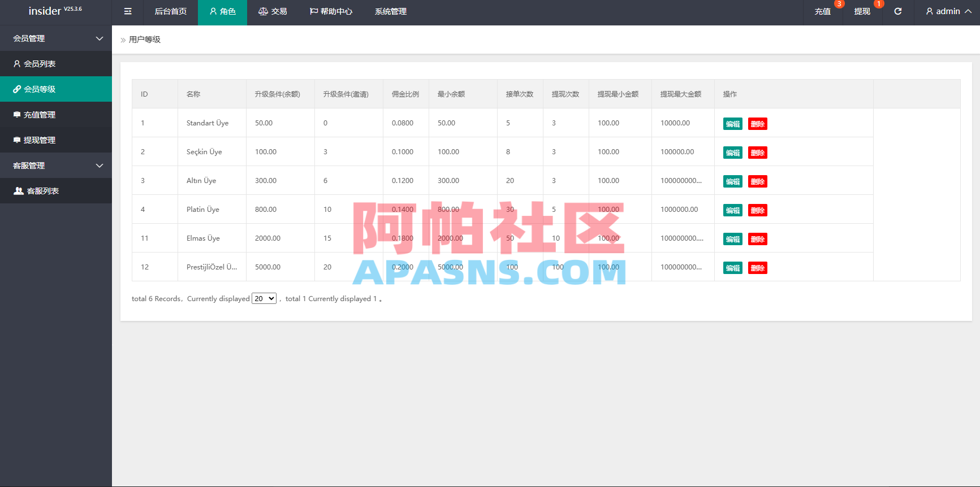This screenshot has height=487, width=980.
Task: Click the refresh icon in top bar
Action: tap(897, 11)
